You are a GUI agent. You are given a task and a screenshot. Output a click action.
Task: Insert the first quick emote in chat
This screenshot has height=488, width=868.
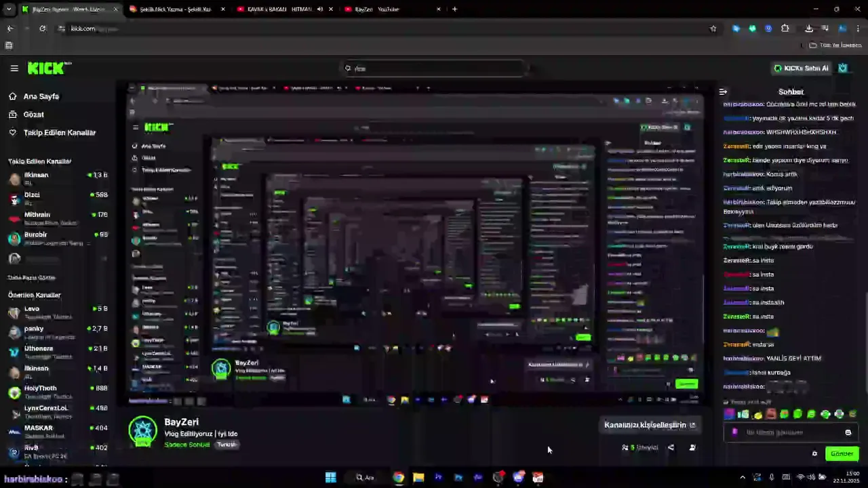[730, 414]
